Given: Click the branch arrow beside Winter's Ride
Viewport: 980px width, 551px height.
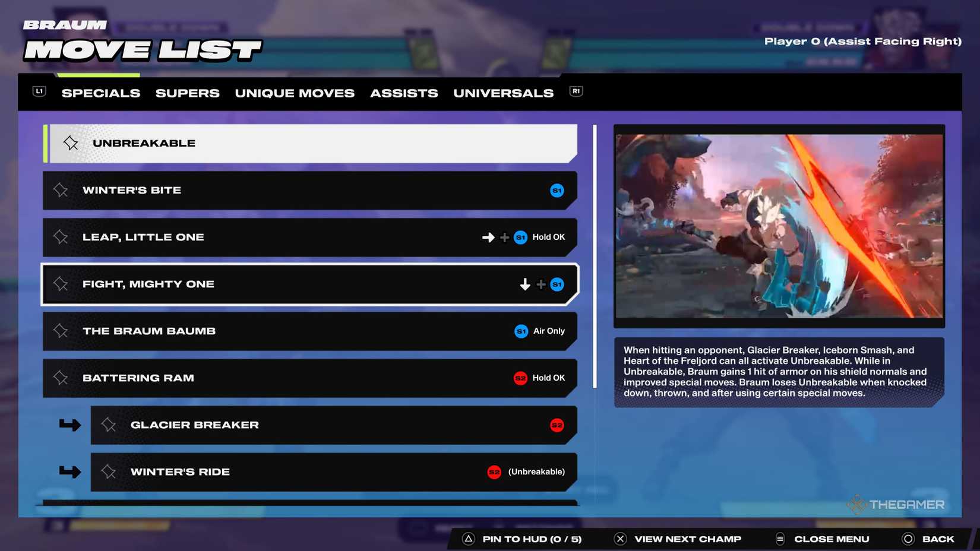Looking at the screenshot, I should click(69, 472).
